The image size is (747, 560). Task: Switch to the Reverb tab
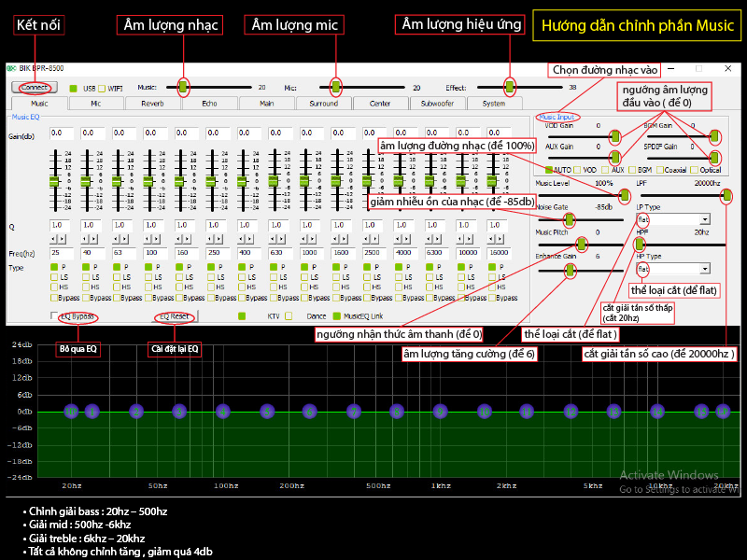tap(152, 104)
